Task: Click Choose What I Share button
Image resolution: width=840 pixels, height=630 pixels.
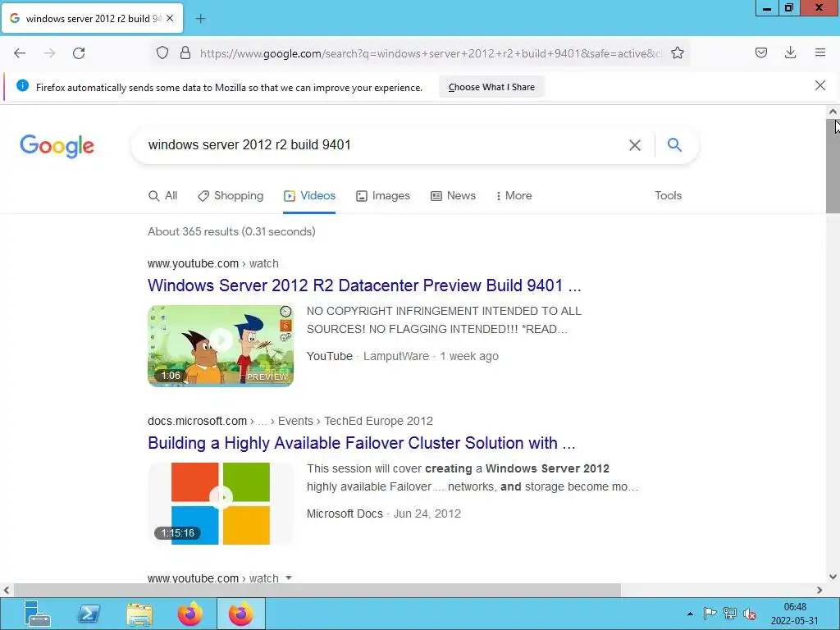Action: 491,87
